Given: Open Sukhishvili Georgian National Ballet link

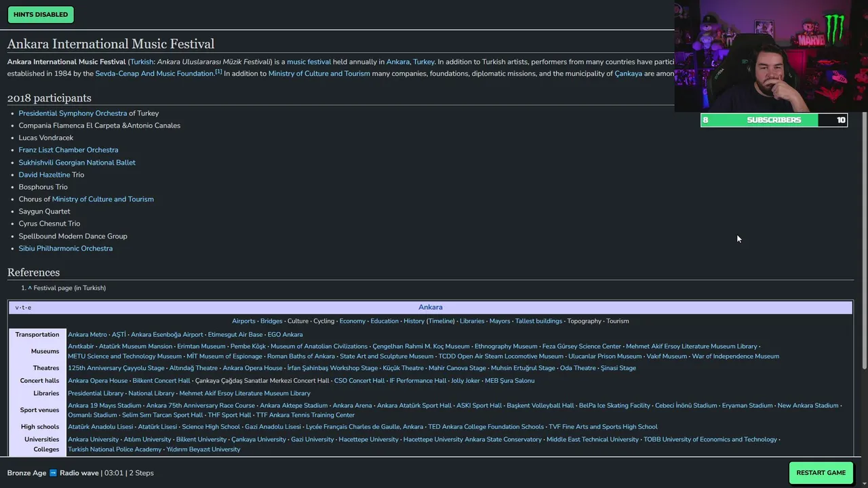Looking at the screenshot, I should (77, 163).
